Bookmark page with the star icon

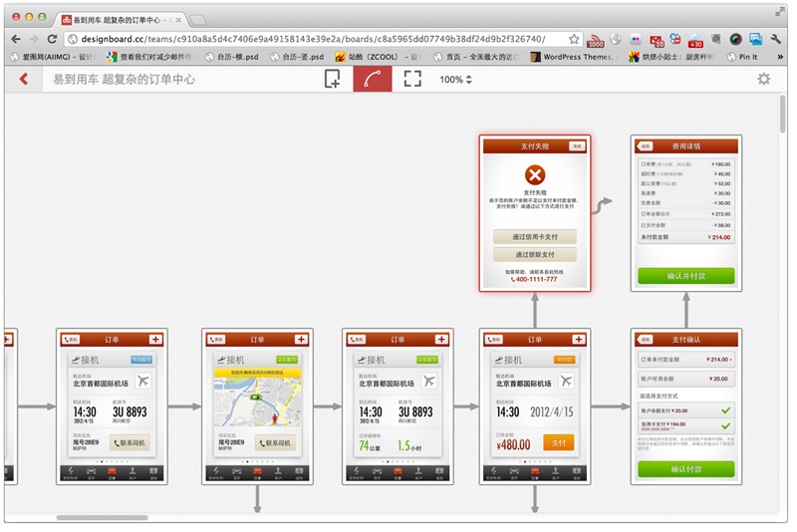pos(574,39)
